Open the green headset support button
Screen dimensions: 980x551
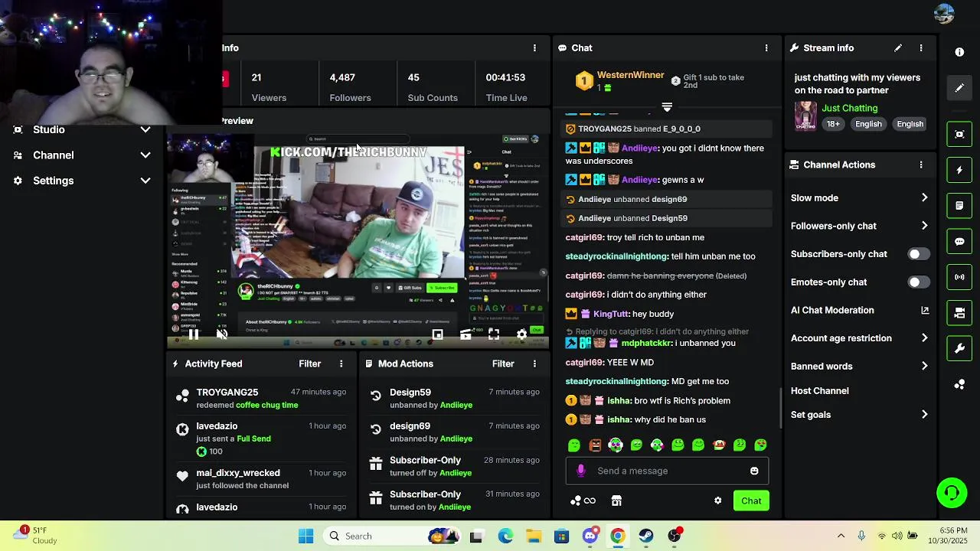952,493
